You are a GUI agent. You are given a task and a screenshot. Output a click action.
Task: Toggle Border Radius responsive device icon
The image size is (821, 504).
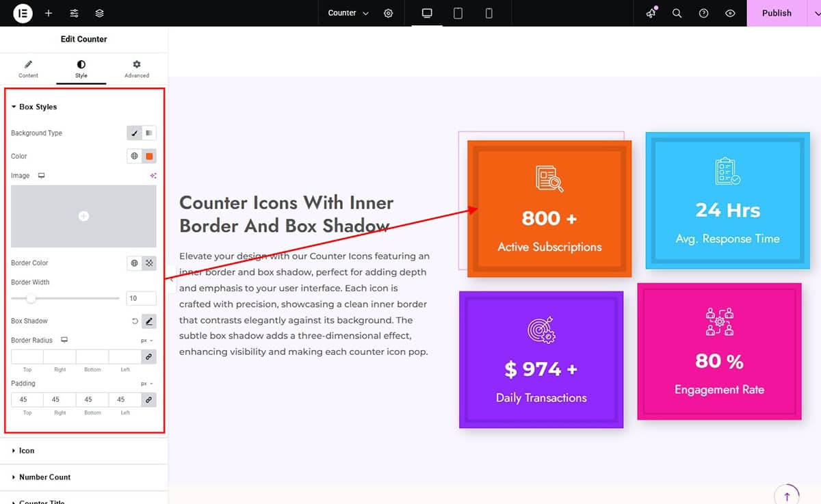64,340
